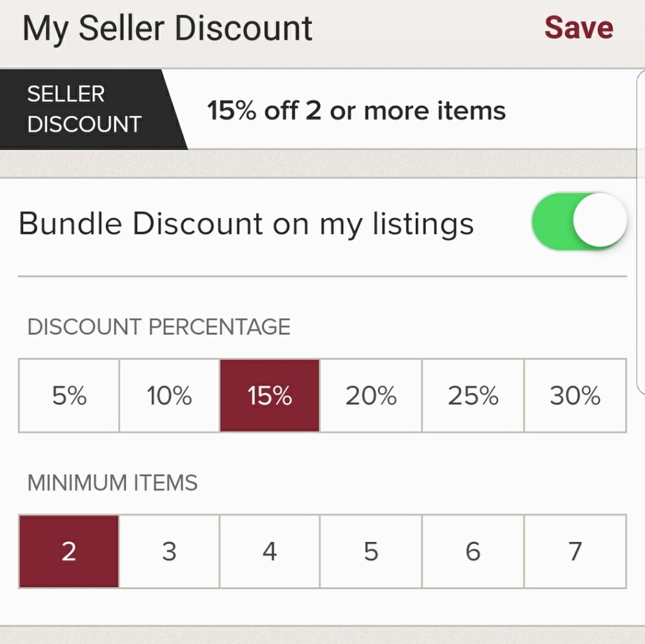Set discount percentage to 20%

click(x=371, y=396)
